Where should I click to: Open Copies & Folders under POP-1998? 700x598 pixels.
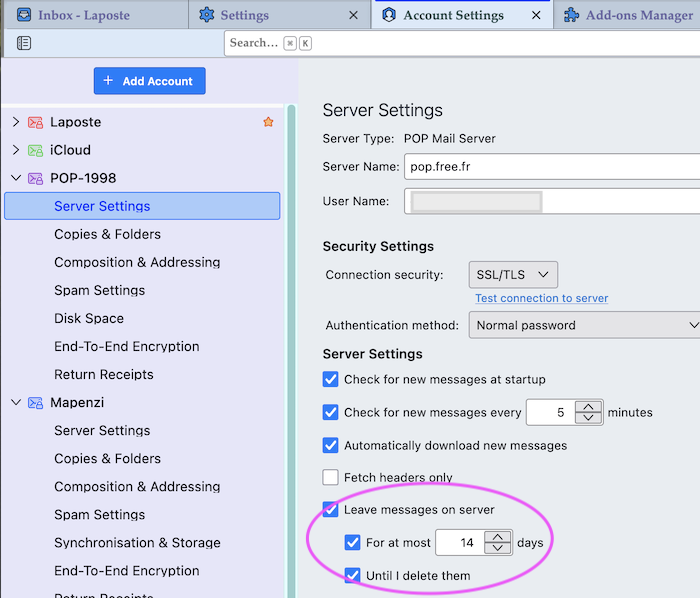tap(142, 234)
